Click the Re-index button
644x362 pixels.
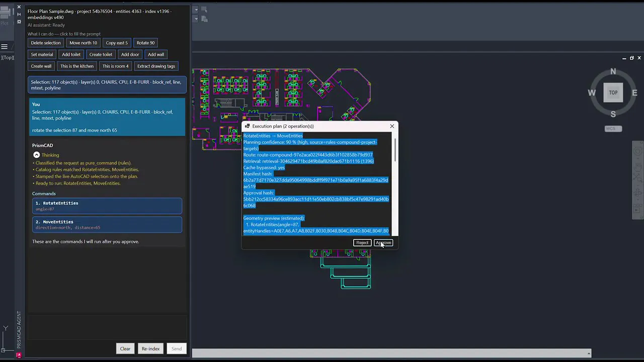150,348
